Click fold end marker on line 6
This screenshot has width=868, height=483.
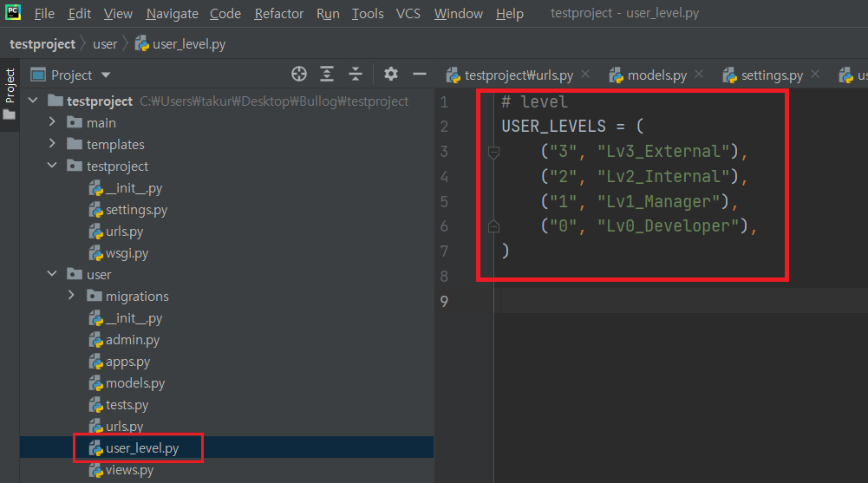(493, 226)
